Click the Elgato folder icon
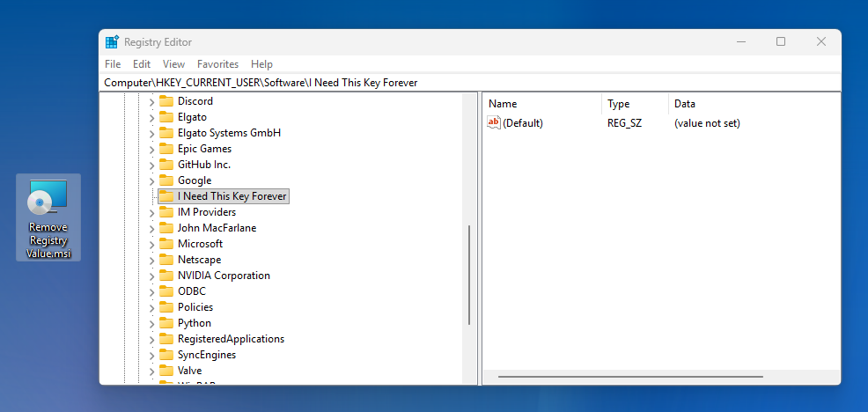The image size is (868, 412). [166, 117]
